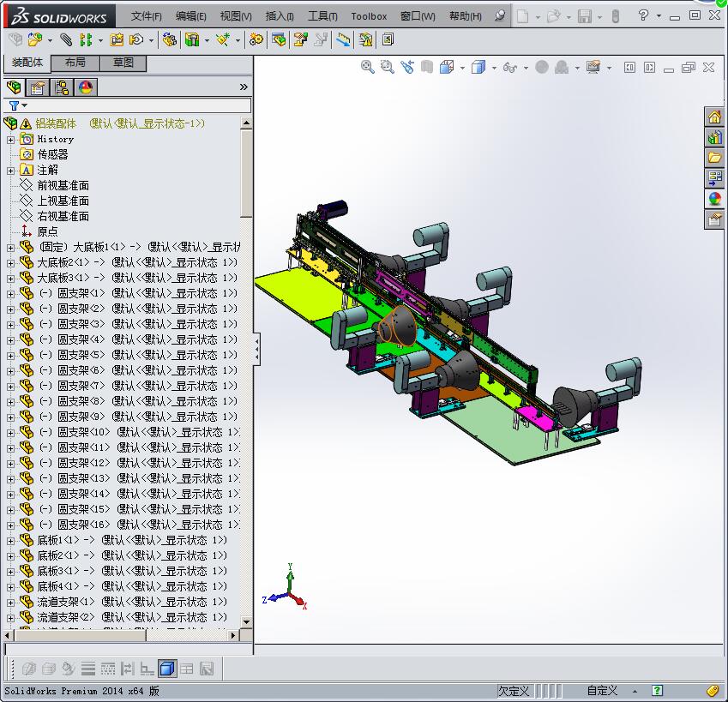Open the Toolbox menu

(x=369, y=16)
